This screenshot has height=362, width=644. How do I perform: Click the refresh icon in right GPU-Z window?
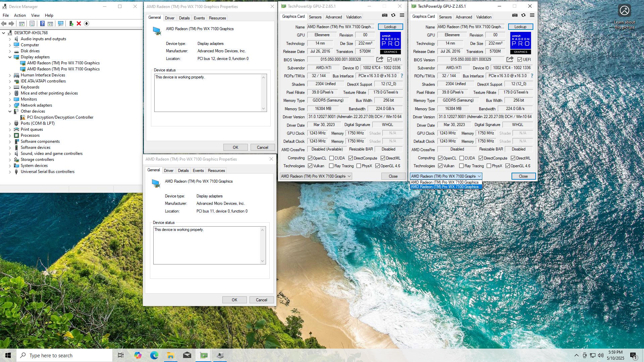click(x=523, y=15)
